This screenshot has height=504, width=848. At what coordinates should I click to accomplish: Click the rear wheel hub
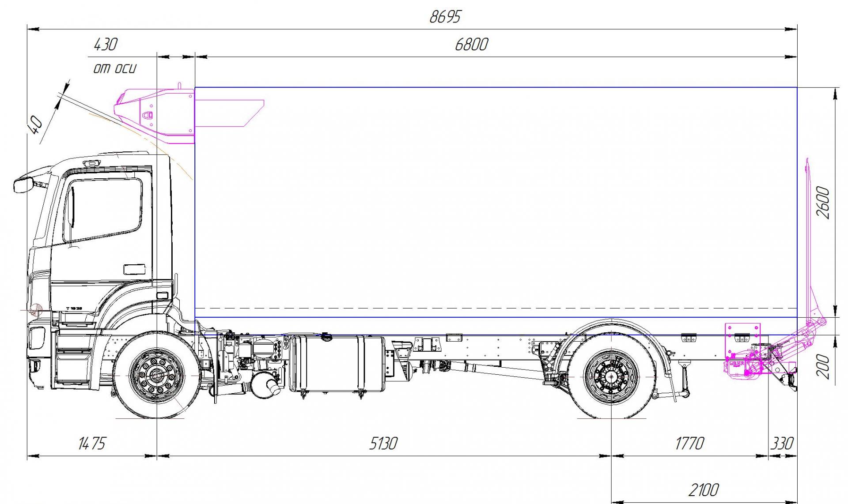click(x=612, y=376)
